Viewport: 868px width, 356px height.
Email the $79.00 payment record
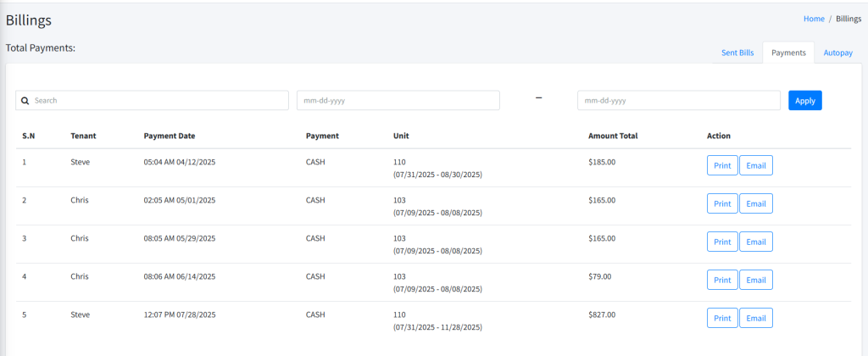point(755,280)
